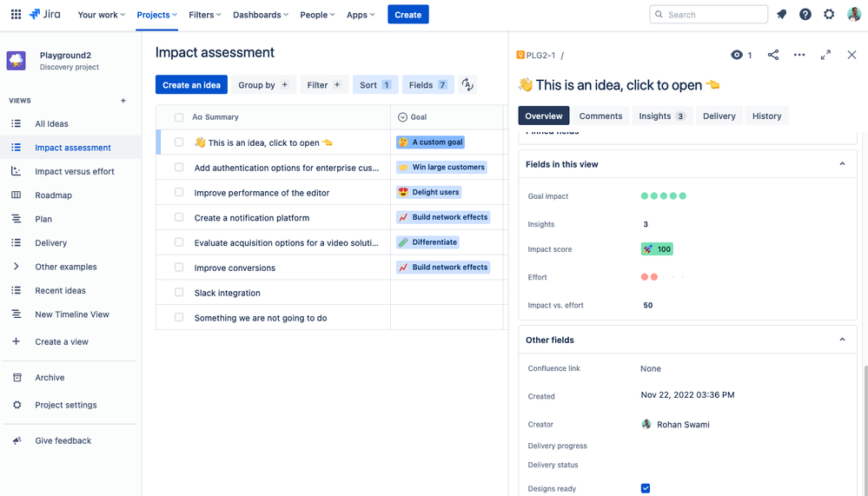Viewport: 868px width, 496px height.
Task: Check the 'Improve conversions' row checkbox
Action: pyautogui.click(x=179, y=267)
